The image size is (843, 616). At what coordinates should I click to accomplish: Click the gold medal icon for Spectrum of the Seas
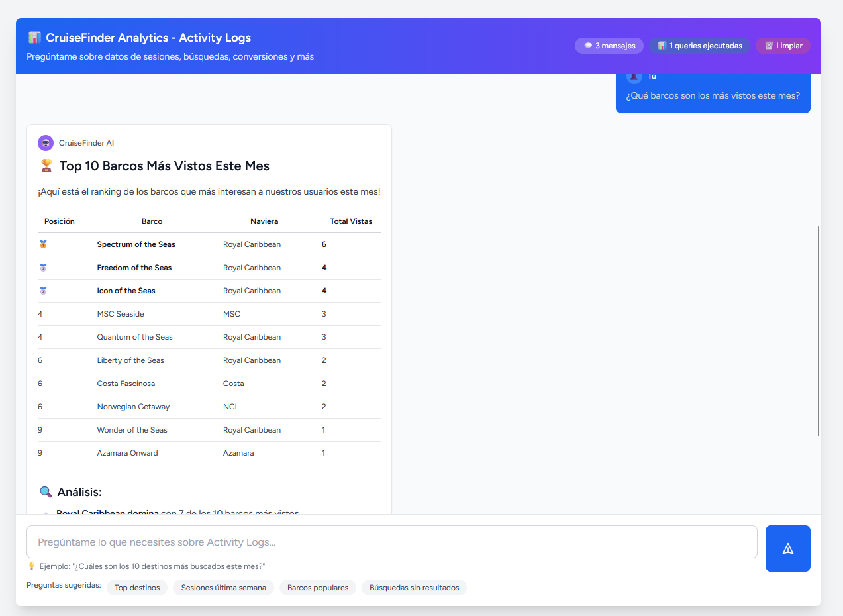pos(43,244)
